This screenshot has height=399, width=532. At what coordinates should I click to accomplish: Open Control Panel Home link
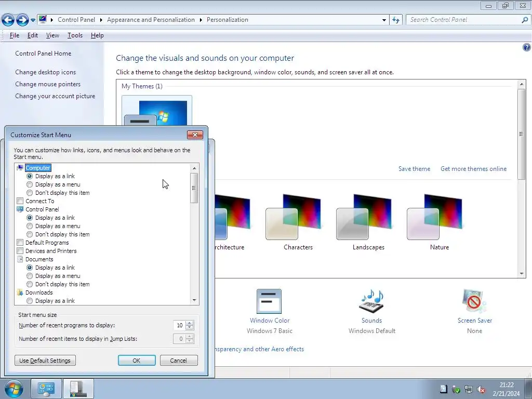43,54
